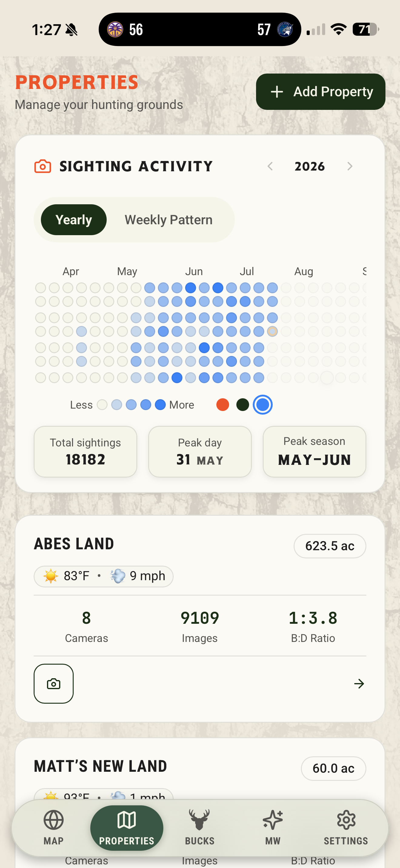Image resolution: width=400 pixels, height=868 pixels.
Task: Tap the 623.5 ac acreage badge
Action: (329, 546)
